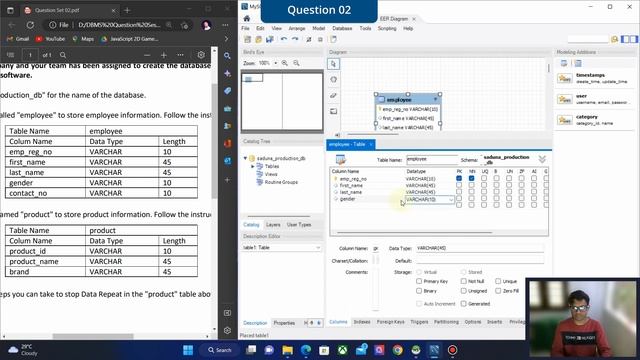Switch to the Indexes tab
Viewport: 640px width, 360px height.
pyautogui.click(x=362, y=322)
